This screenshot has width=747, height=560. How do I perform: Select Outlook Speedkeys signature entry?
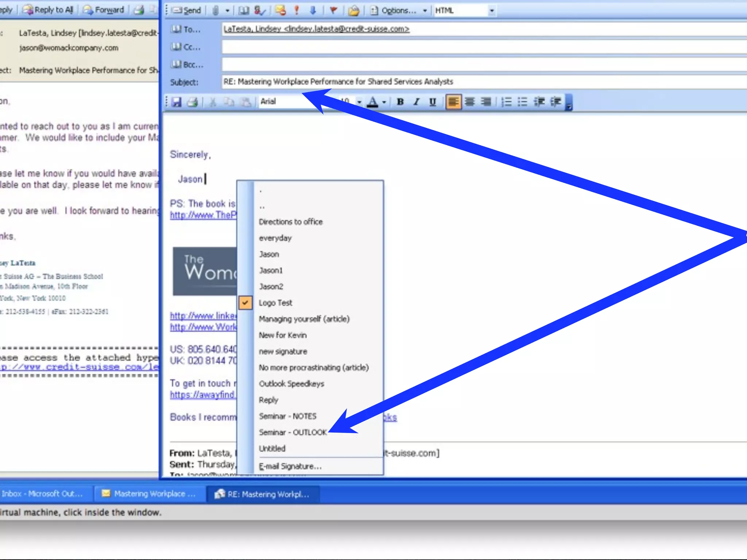[x=291, y=384]
